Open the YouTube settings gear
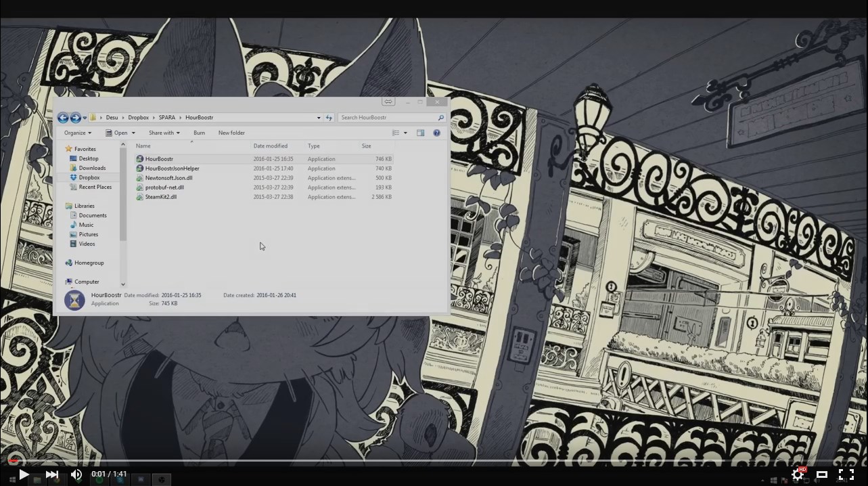Screen dimensions: 868x486 (797, 474)
